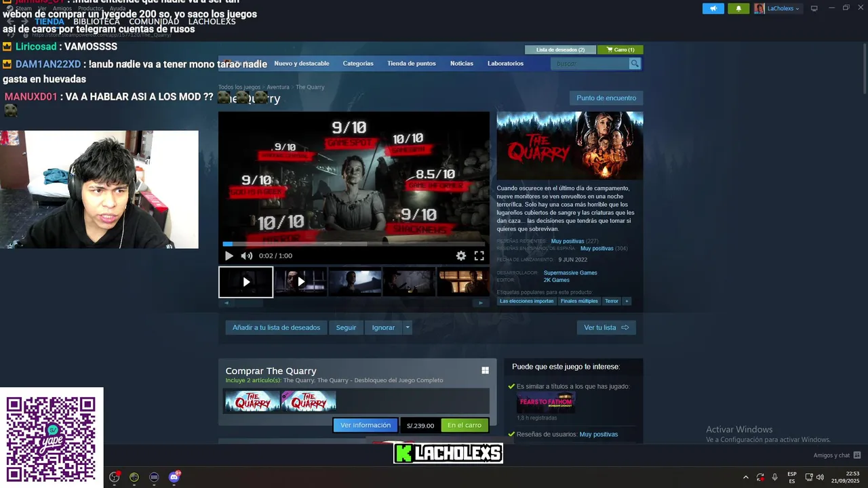The image size is (868, 488).
Task: Select the second trailer thumbnail
Action: (300, 282)
